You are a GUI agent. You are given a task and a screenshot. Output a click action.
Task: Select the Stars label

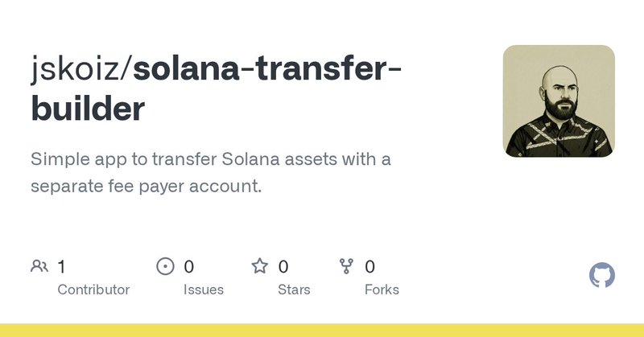coord(295,290)
